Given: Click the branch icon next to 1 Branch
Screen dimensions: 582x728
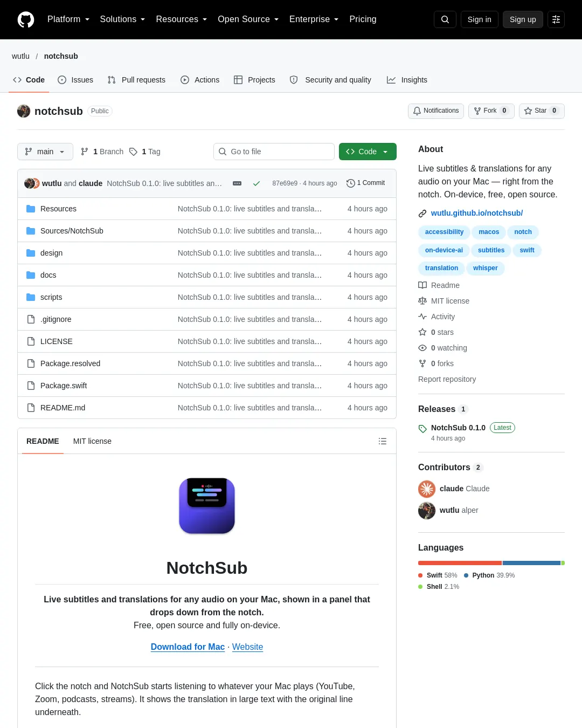Looking at the screenshot, I should [85, 152].
